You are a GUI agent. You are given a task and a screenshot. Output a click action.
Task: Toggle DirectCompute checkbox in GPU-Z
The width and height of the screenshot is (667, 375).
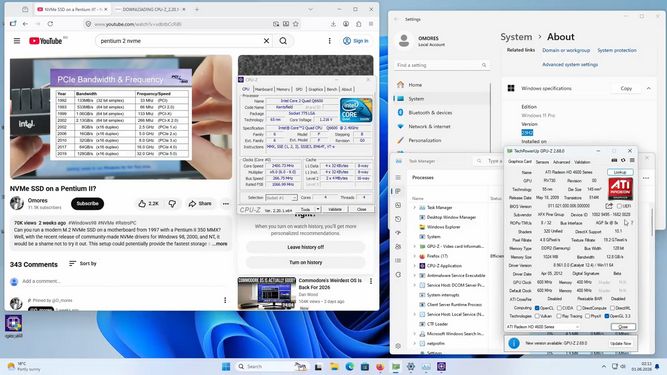579,308
